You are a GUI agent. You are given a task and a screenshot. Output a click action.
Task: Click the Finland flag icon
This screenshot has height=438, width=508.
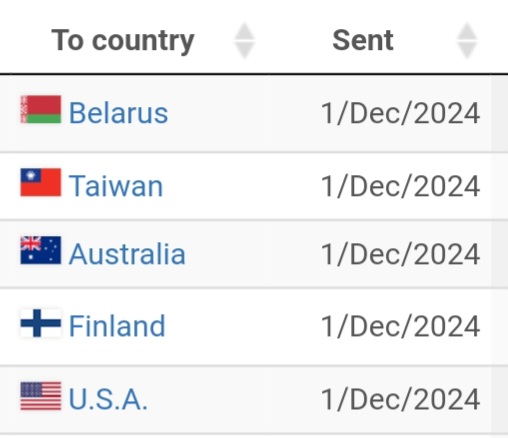click(41, 323)
